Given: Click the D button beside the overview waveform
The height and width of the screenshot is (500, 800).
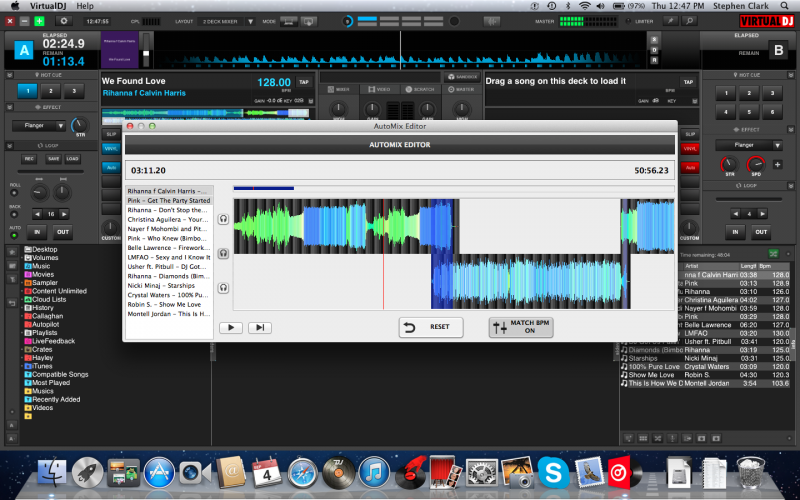Looking at the screenshot, I should click(x=654, y=50).
